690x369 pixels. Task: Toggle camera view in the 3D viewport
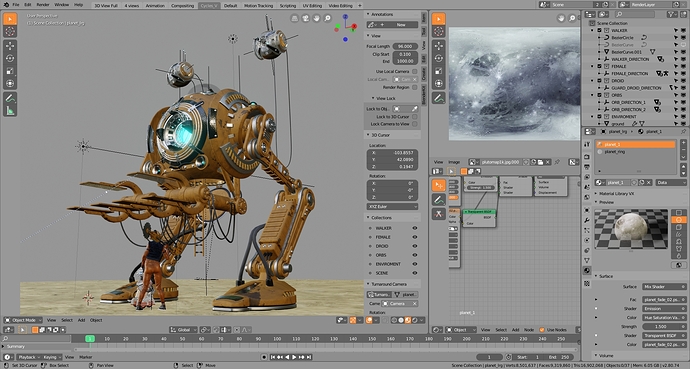coord(306,18)
